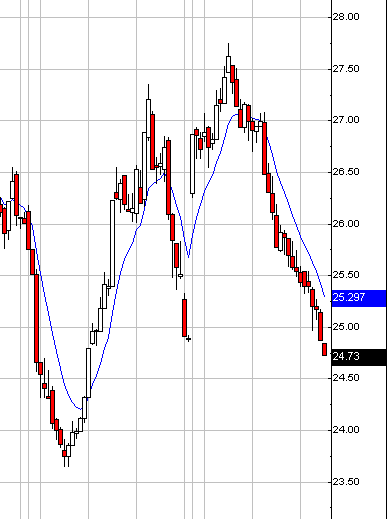Select the lowest red candle near 23.75

click(x=64, y=454)
